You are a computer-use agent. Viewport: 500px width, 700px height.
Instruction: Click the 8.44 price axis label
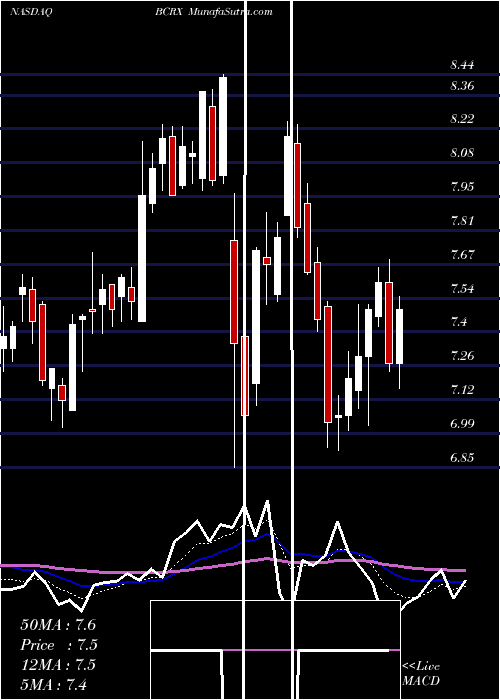[462, 65]
